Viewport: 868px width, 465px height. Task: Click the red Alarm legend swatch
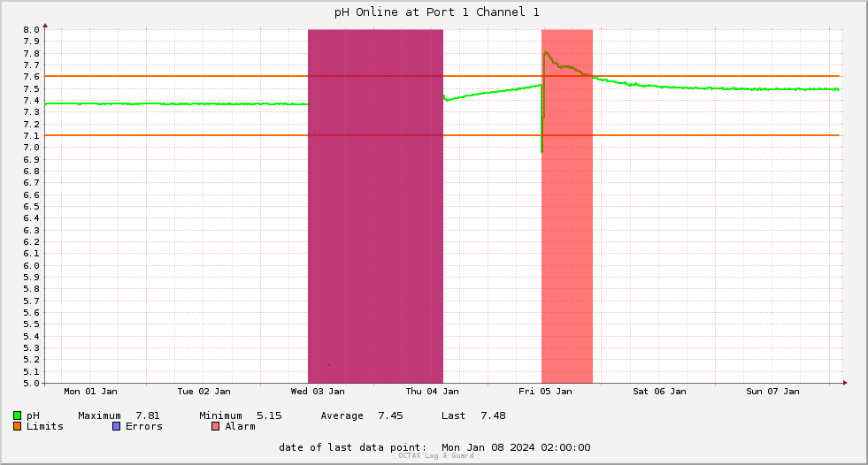(x=216, y=426)
